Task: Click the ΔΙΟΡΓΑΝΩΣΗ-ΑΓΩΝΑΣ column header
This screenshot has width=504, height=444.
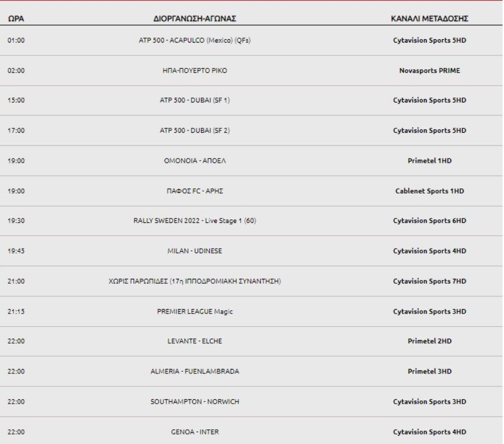Action: point(195,18)
